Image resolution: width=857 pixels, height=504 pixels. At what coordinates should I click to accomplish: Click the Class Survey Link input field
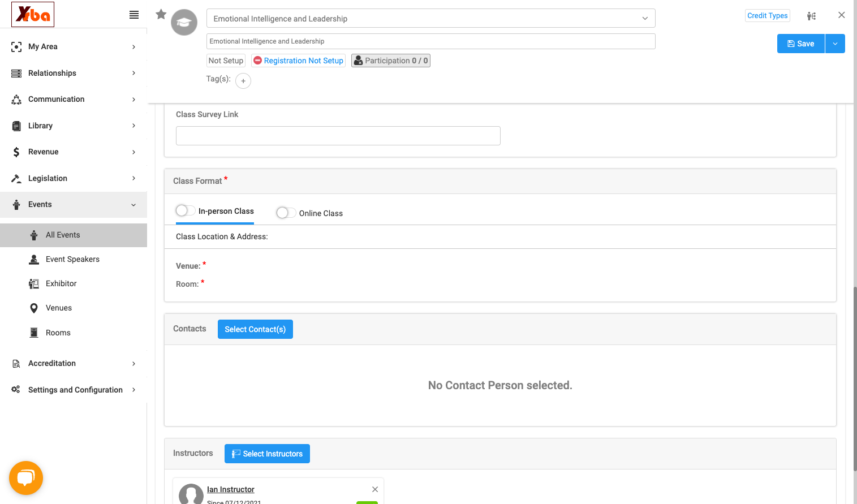338,136
